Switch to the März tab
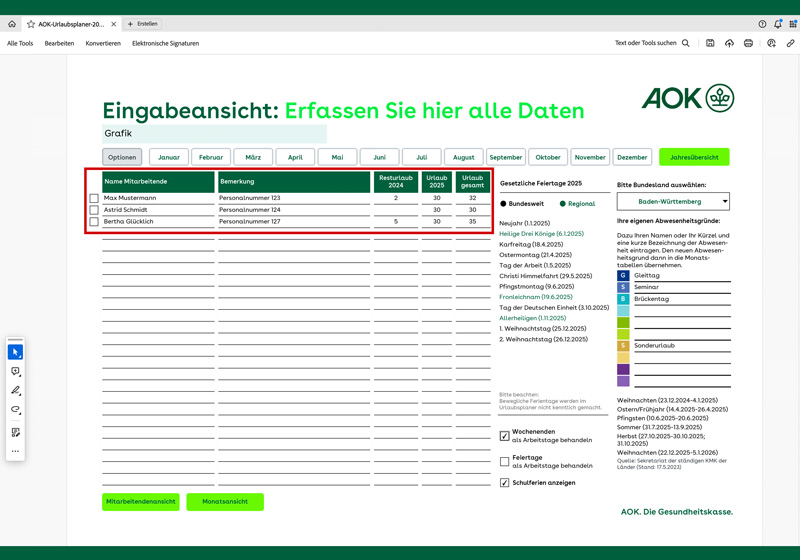800x560 pixels. pyautogui.click(x=253, y=157)
